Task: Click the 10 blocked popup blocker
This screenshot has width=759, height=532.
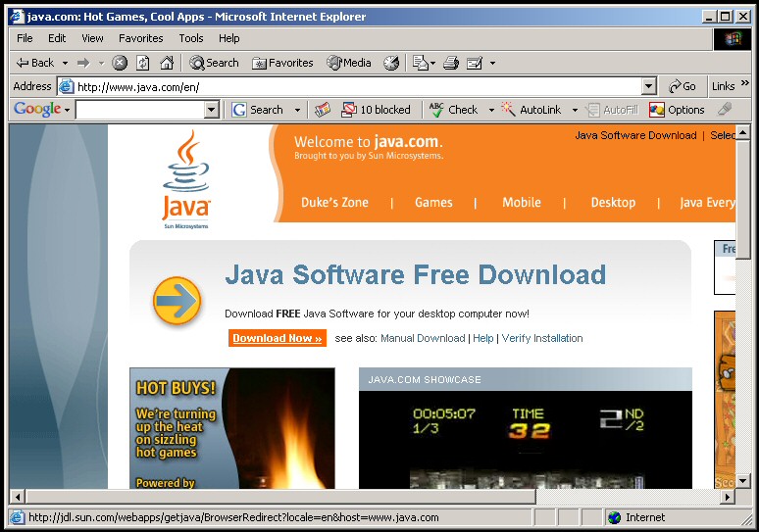Action: [x=376, y=110]
